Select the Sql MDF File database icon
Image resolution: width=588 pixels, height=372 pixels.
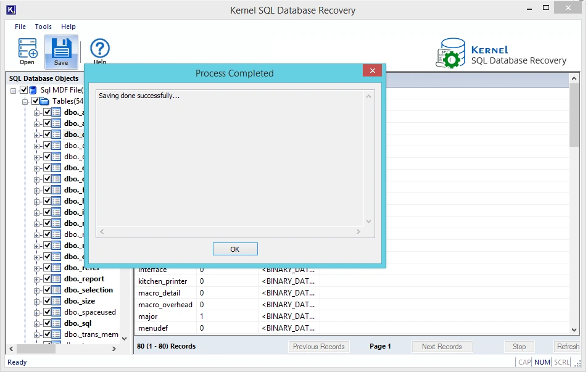click(33, 90)
